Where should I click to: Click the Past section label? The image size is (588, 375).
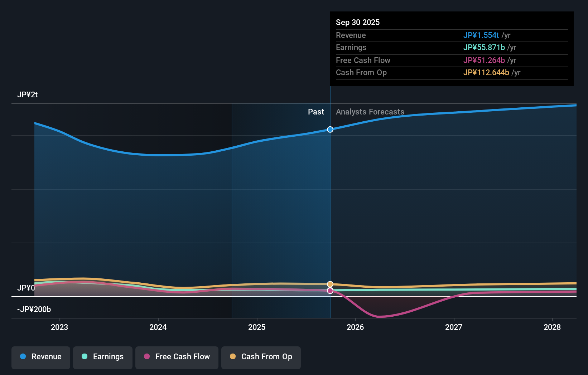316,112
